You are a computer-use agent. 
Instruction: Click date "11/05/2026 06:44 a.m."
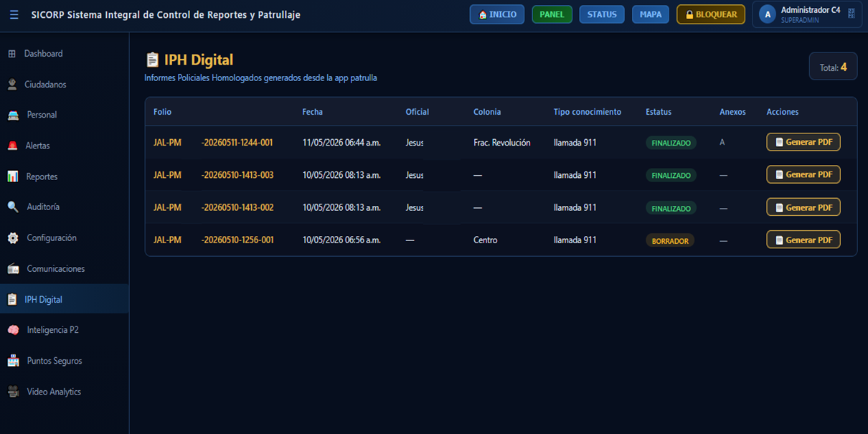[x=341, y=143]
